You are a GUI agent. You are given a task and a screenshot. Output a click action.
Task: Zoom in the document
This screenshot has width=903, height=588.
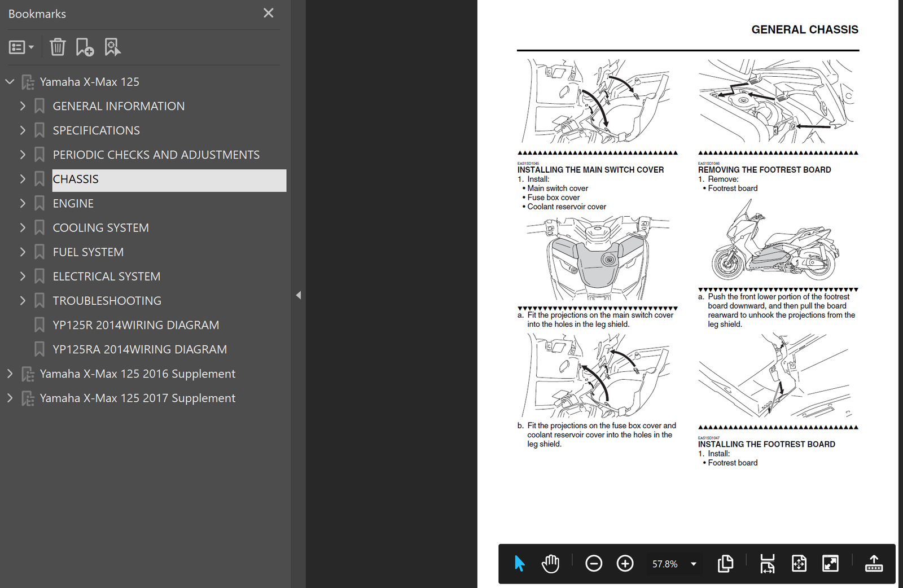[625, 563]
